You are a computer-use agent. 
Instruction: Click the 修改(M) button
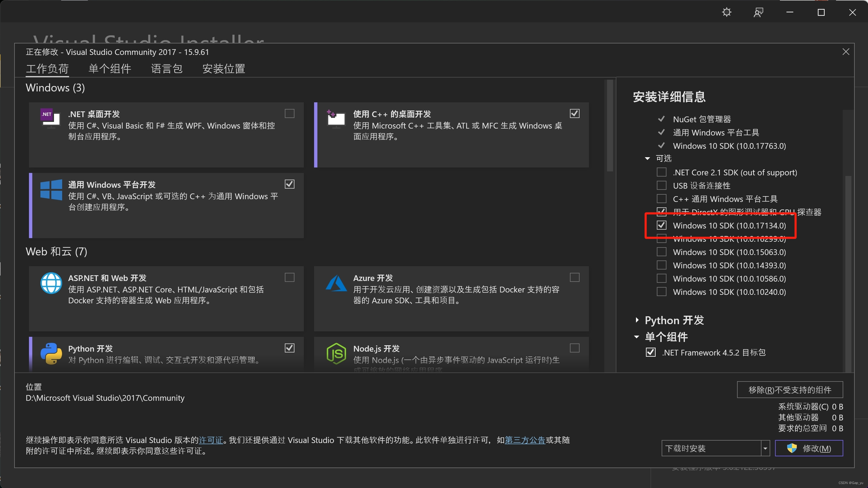coord(809,448)
